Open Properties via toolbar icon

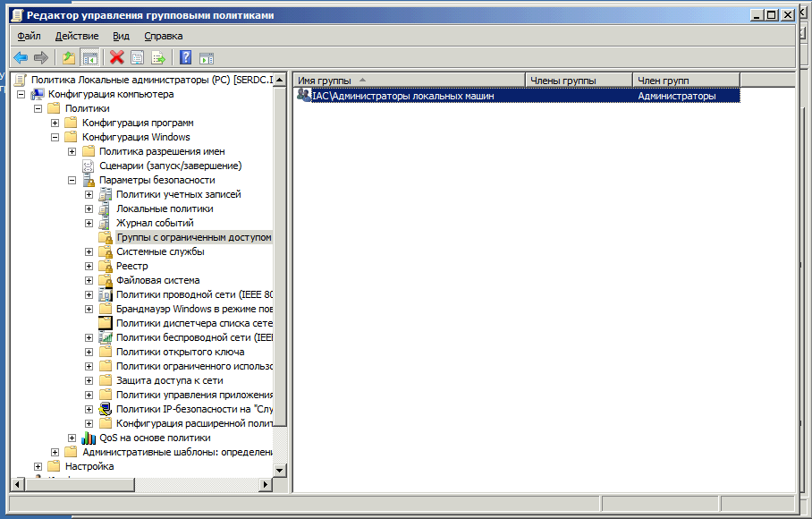pyautogui.click(x=137, y=57)
